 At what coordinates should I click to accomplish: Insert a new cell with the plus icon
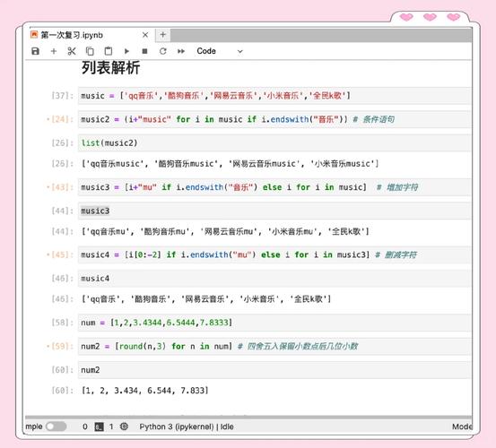[54, 51]
